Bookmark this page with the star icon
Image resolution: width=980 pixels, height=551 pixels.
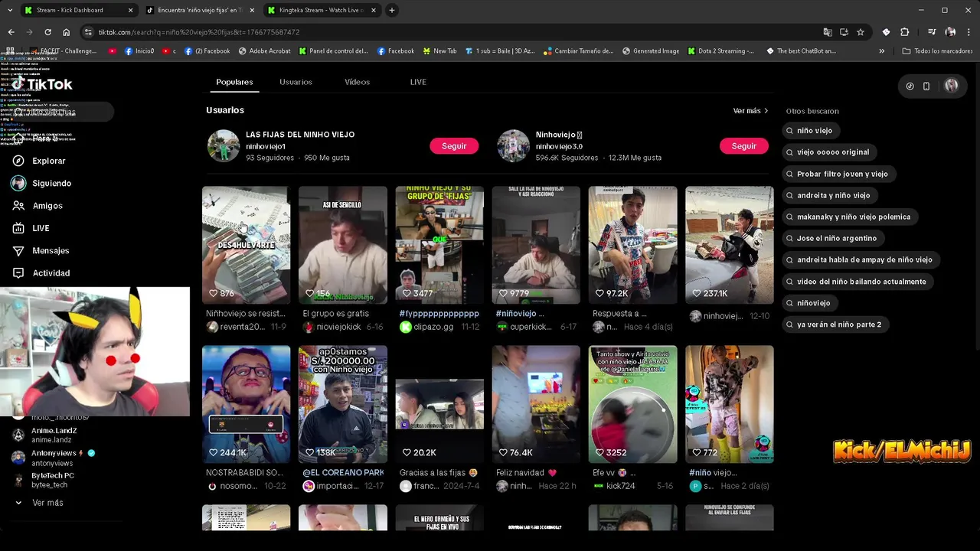[861, 32]
